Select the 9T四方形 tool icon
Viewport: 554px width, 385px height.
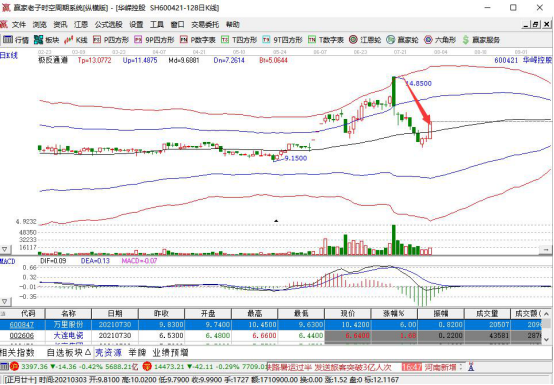click(x=266, y=40)
